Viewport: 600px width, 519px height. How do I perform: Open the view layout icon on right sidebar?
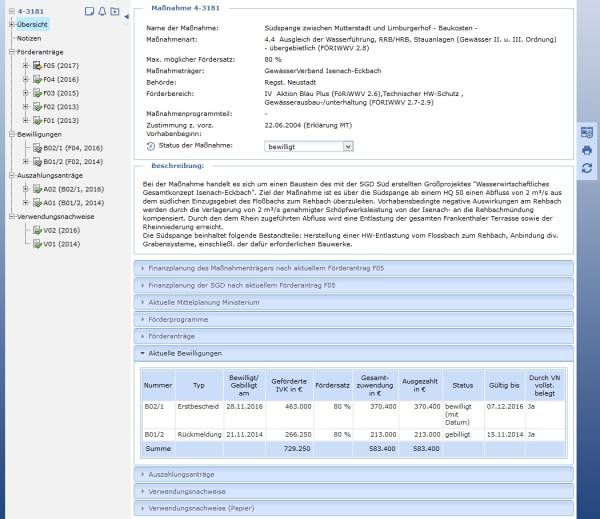(x=587, y=132)
